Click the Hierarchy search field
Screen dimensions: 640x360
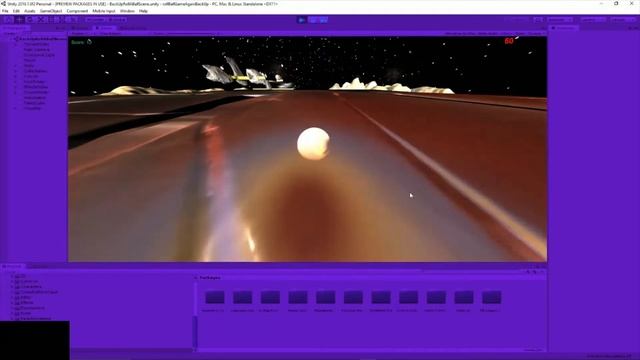pyautogui.click(x=45, y=33)
